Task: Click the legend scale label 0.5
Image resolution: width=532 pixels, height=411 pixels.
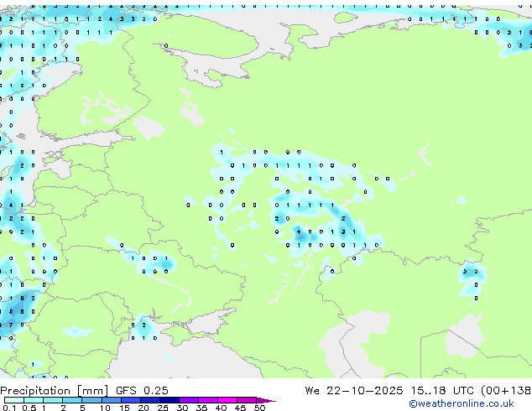Action: pyautogui.click(x=29, y=408)
